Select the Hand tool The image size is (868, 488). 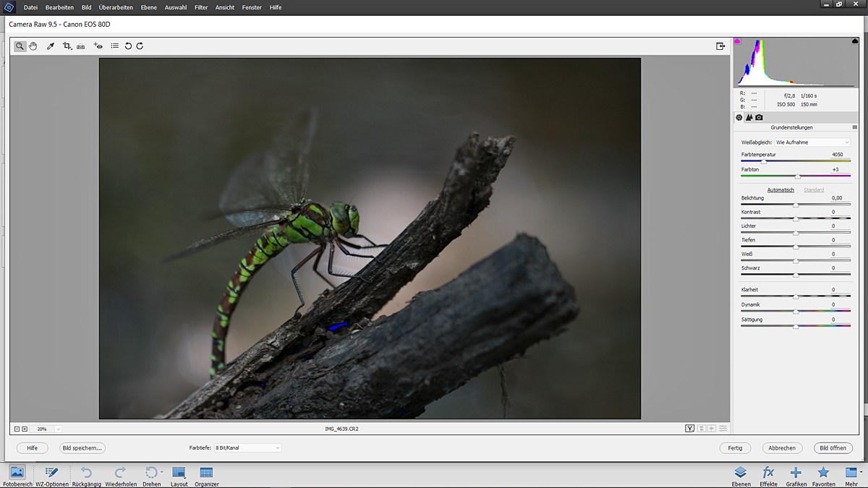[x=33, y=46]
